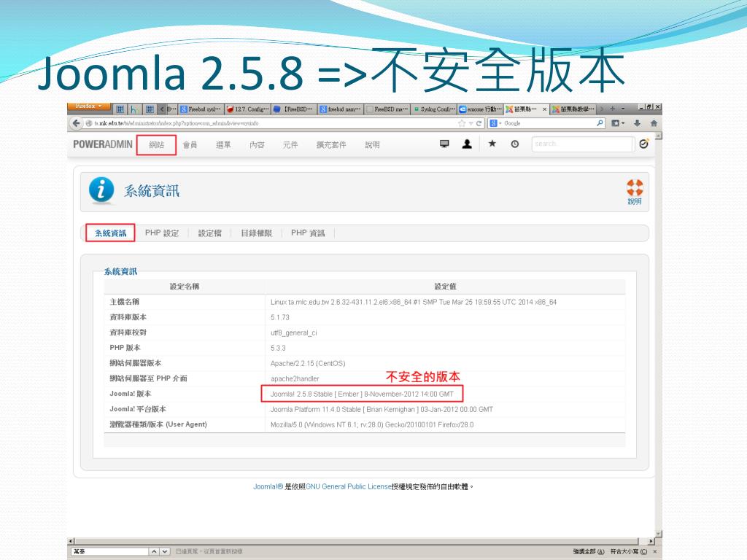The image size is (747, 560).
Task: Open the 選單 menu
Action: coord(223,145)
